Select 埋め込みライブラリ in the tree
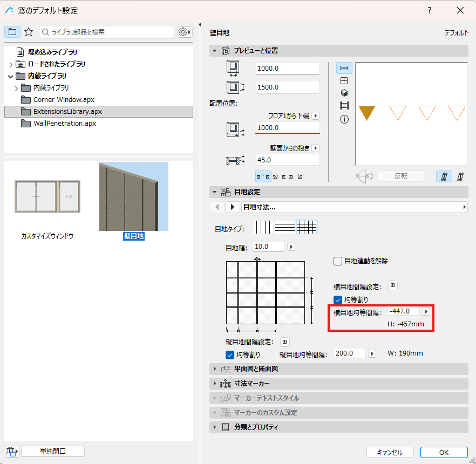 click(x=52, y=52)
